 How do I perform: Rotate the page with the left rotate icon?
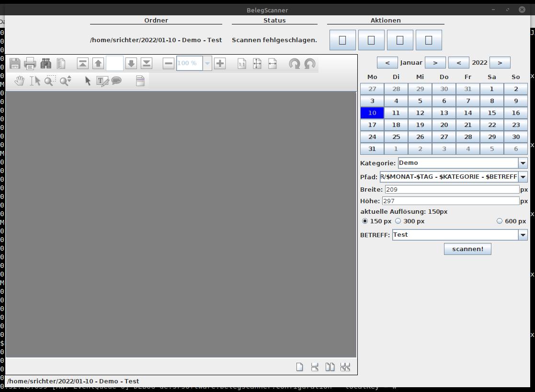295,63
